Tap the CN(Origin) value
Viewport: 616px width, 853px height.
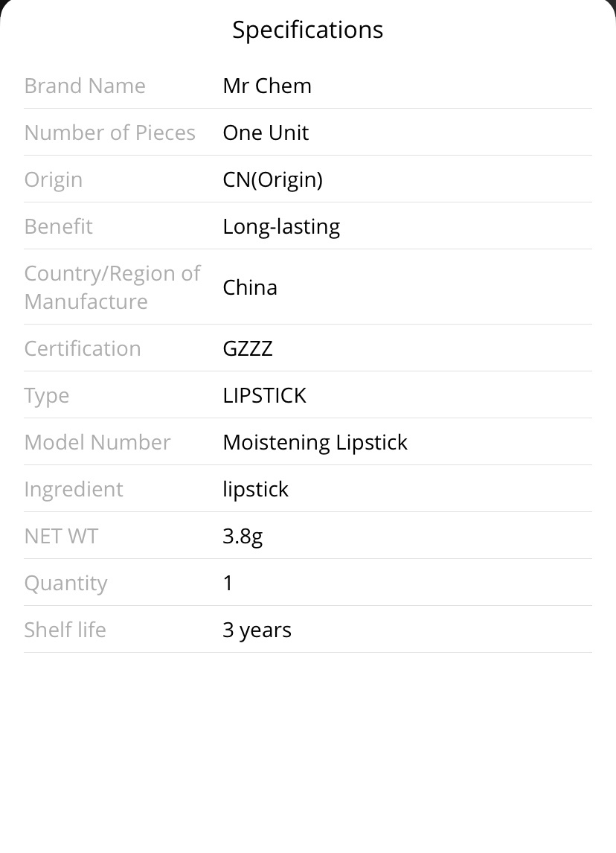(273, 180)
